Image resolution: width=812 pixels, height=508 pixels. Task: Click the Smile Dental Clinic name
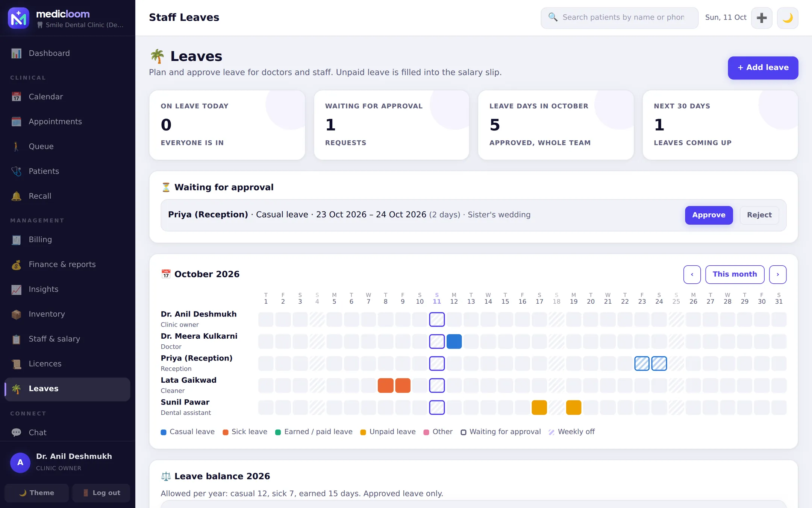(85, 25)
